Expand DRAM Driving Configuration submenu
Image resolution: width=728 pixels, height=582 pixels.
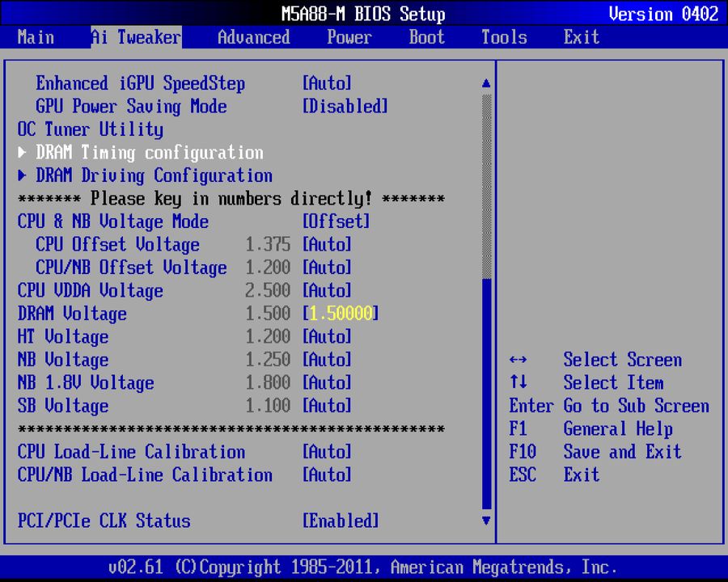tap(154, 175)
